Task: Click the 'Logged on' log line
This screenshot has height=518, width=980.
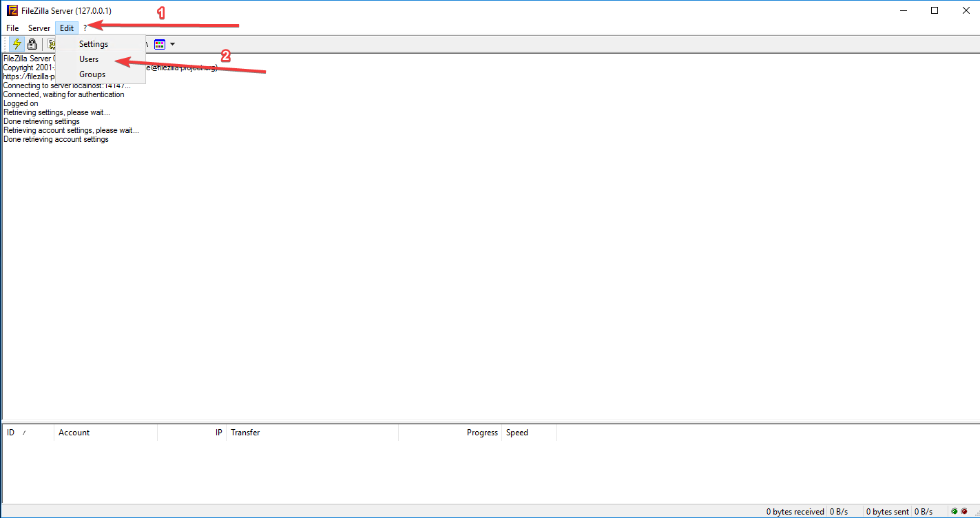Action: (21, 103)
